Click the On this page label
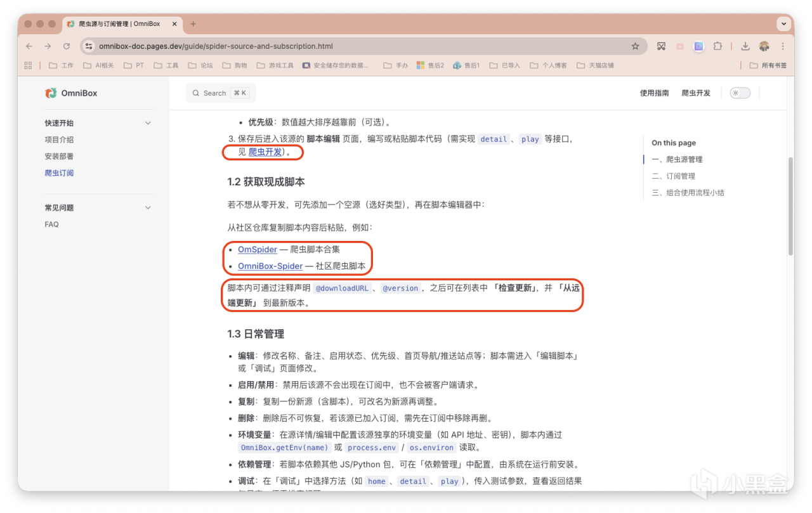 (x=674, y=143)
